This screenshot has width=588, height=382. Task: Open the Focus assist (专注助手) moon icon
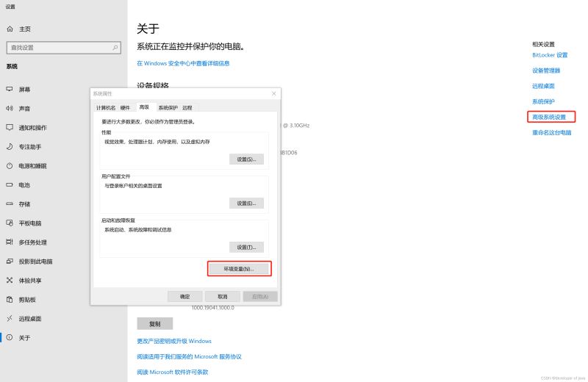click(x=10, y=147)
